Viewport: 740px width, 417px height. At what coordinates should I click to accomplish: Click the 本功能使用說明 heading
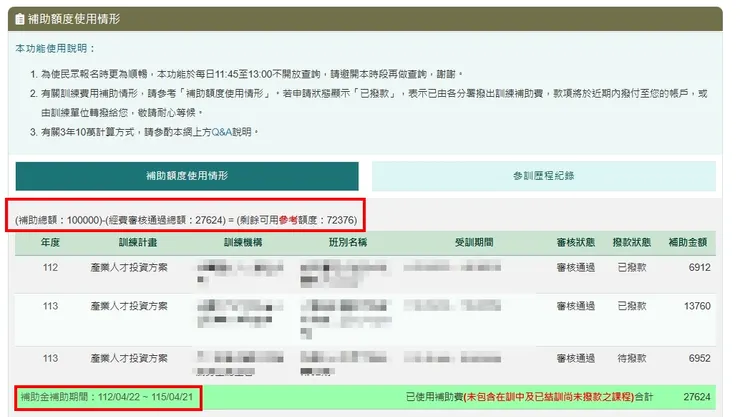55,48
